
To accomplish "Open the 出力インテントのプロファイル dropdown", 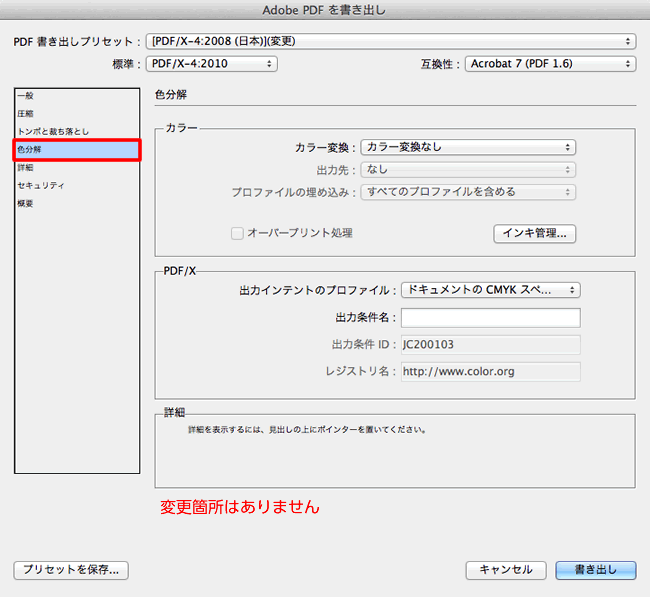I will 490,290.
